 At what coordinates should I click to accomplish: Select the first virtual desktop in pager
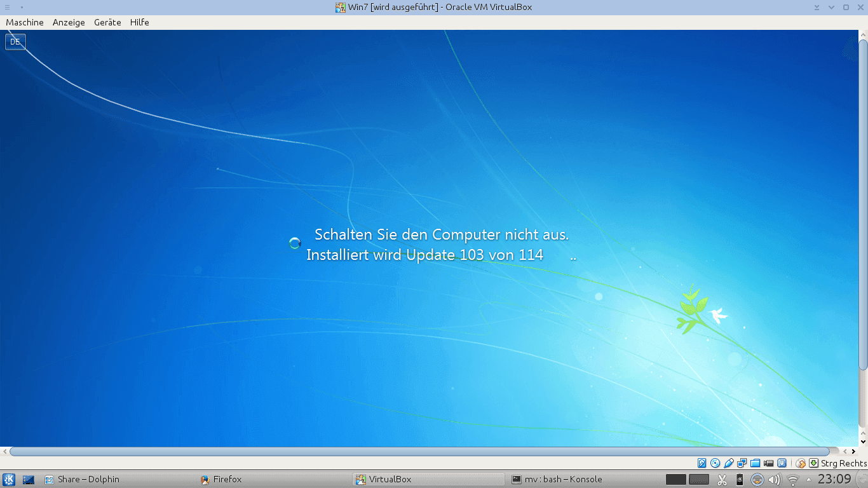pyautogui.click(x=676, y=480)
